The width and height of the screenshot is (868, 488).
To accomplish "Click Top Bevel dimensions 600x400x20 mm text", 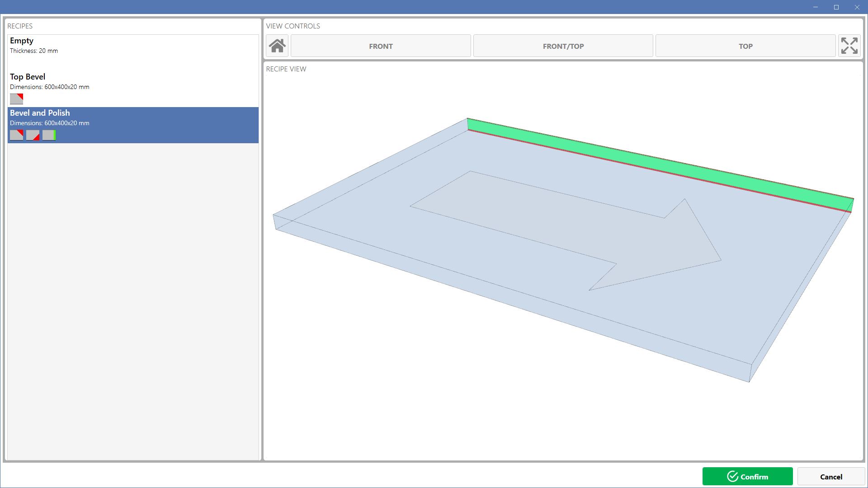I will (x=50, y=87).
